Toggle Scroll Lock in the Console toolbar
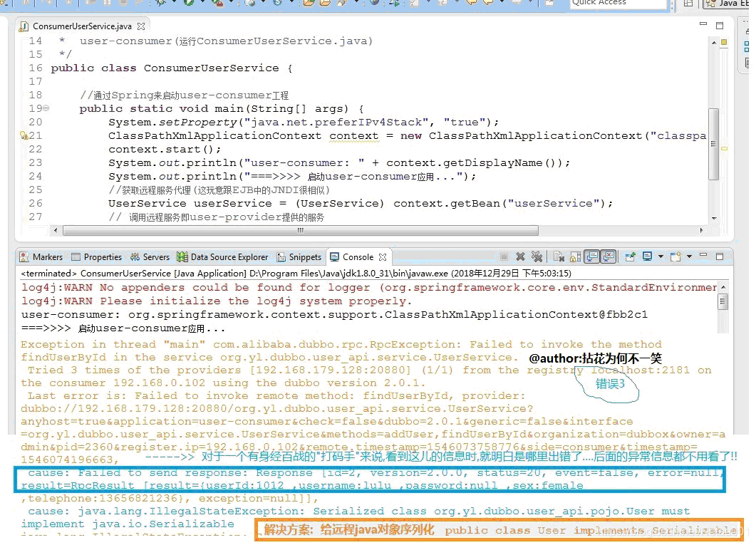This screenshot has width=756, height=545. point(575,257)
